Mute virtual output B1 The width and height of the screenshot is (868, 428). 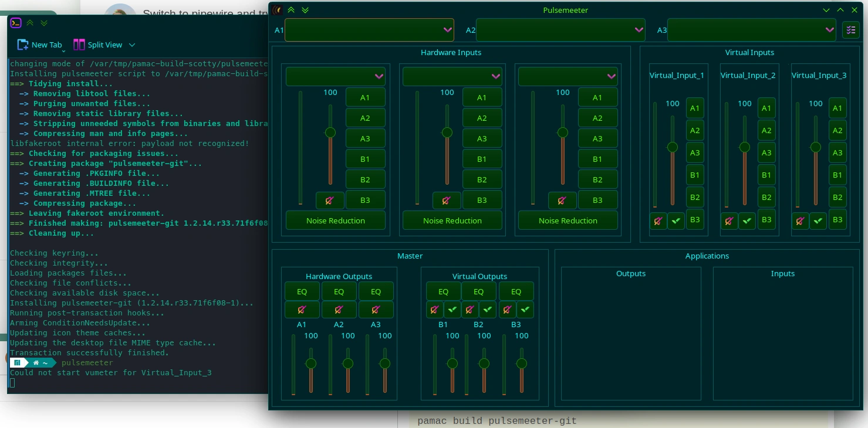(435, 310)
